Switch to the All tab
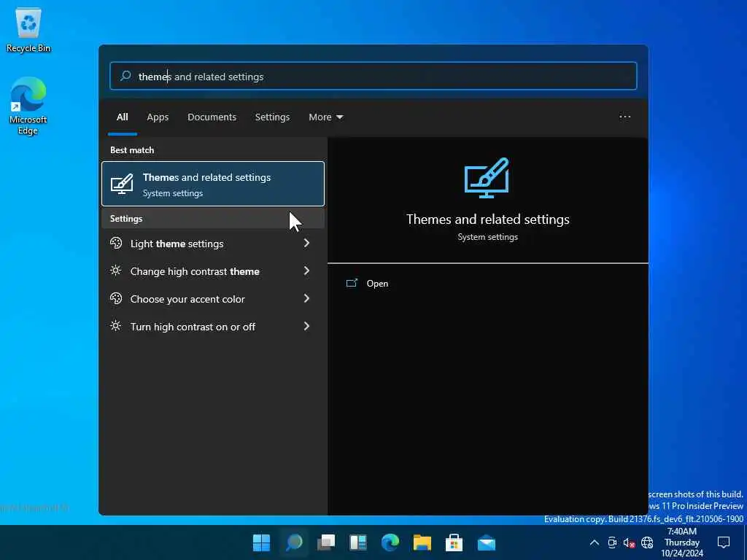747x560 pixels. pyautogui.click(x=123, y=117)
